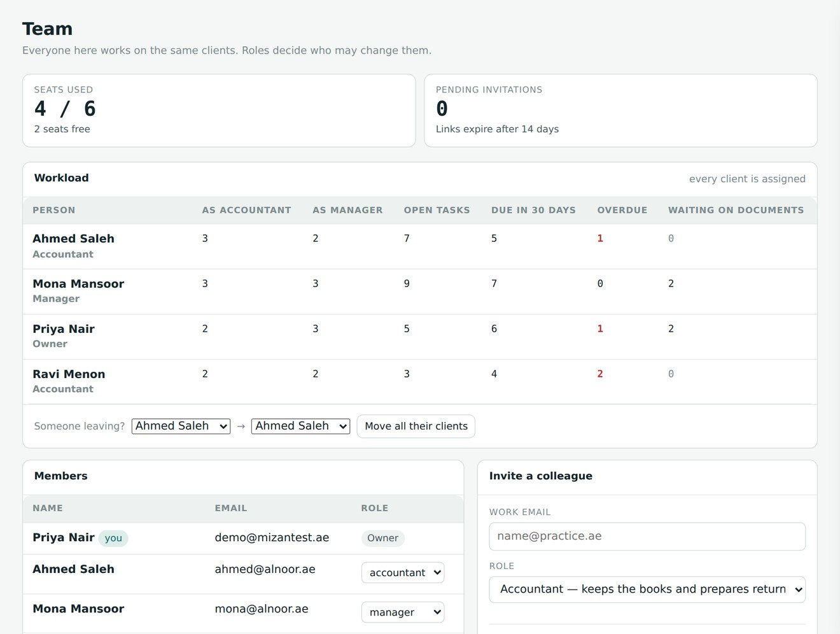
Task: Click the 'Team' page heading
Action: (x=48, y=29)
